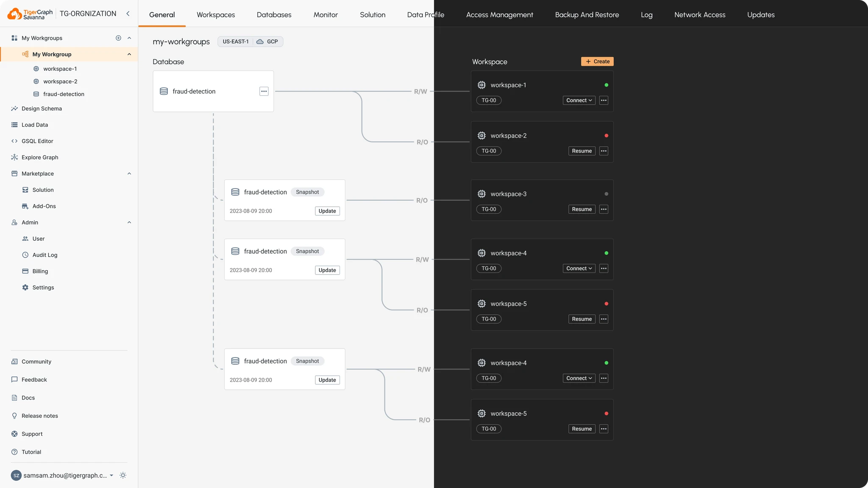This screenshot has height=488, width=868.
Task: Switch to the Backup And Restore tab
Action: pos(587,15)
